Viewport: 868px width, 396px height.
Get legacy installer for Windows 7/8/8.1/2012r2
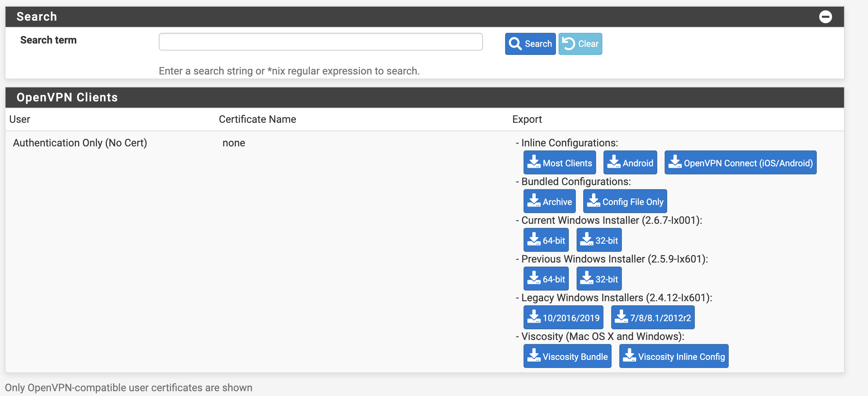(x=652, y=317)
